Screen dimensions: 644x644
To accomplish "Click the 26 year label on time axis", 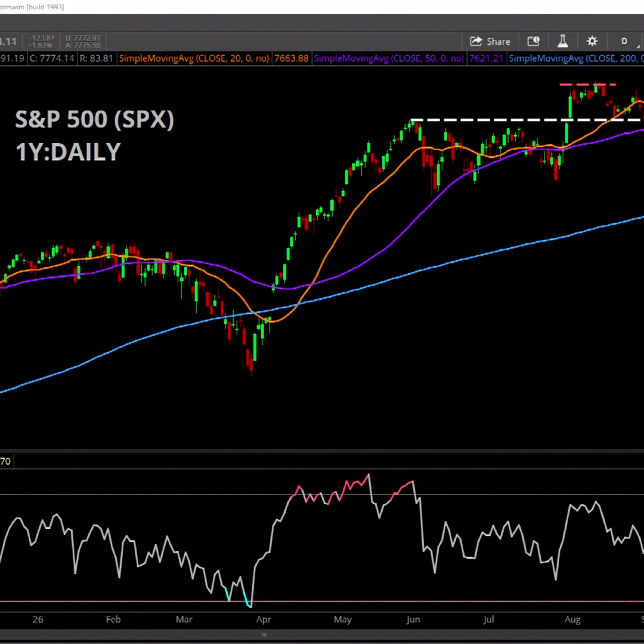I will point(38,619).
